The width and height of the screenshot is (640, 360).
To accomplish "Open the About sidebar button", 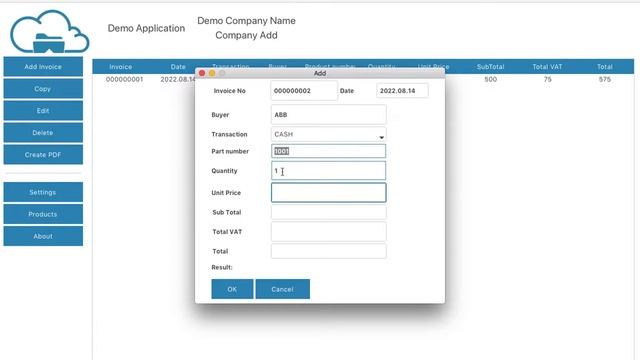I will click(x=43, y=236).
